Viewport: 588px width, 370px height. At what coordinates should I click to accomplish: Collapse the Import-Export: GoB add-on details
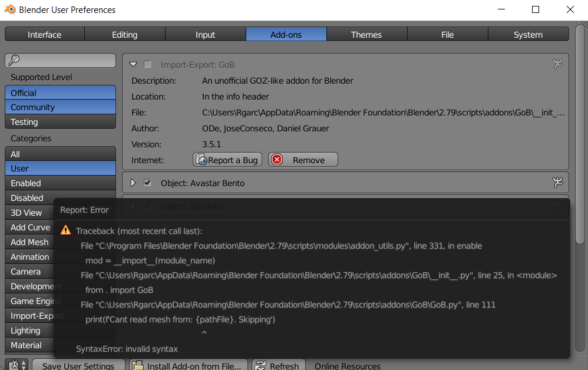click(x=133, y=64)
